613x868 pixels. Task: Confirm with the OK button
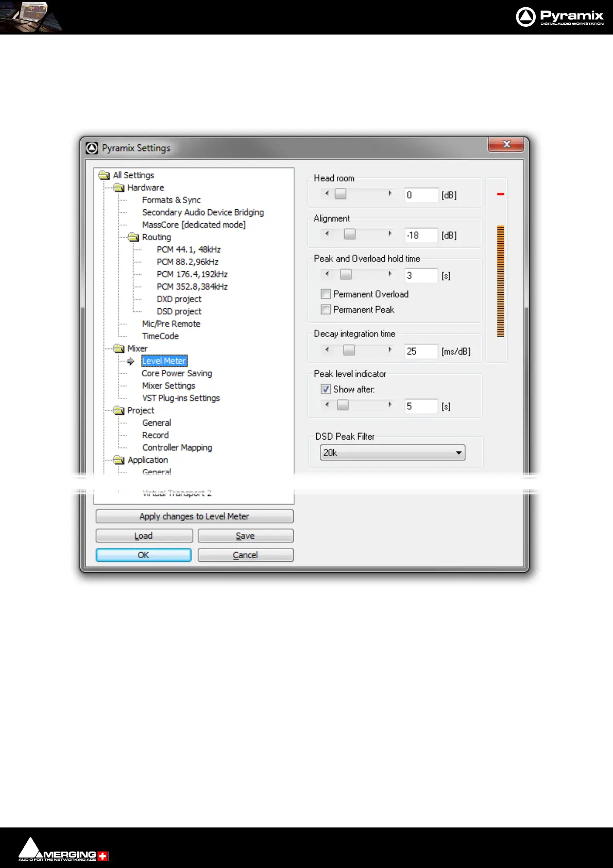click(x=143, y=555)
